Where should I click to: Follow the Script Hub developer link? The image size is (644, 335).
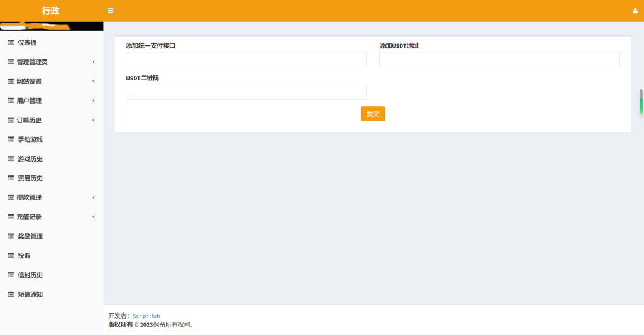146,316
